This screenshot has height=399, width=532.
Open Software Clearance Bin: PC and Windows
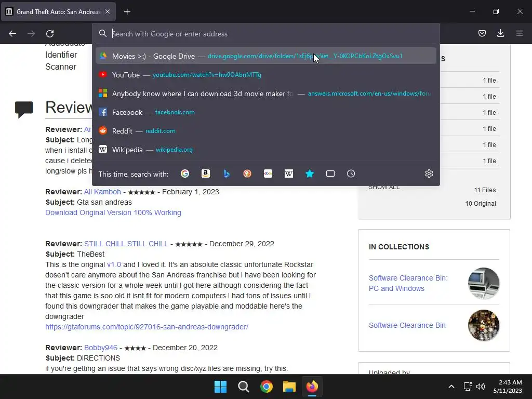point(408,283)
